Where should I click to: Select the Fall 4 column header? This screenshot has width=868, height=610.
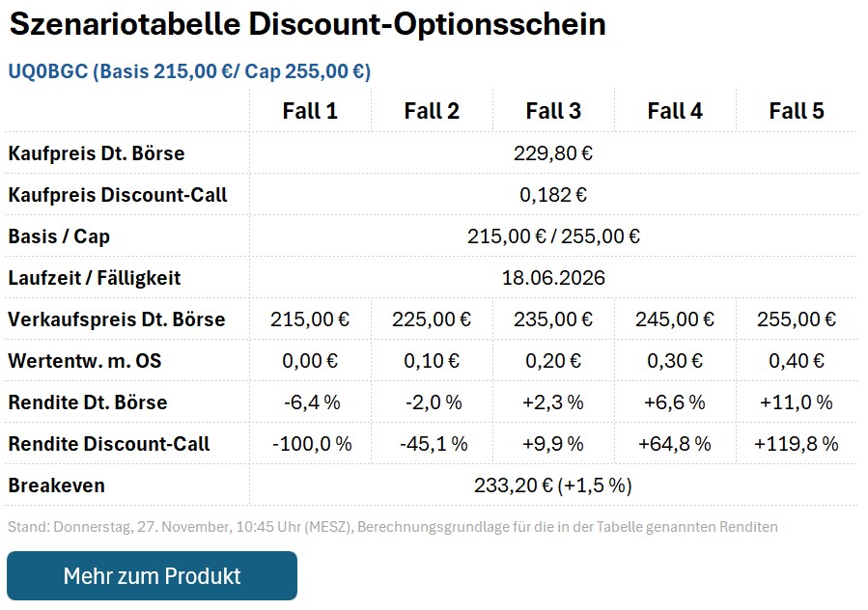674,110
